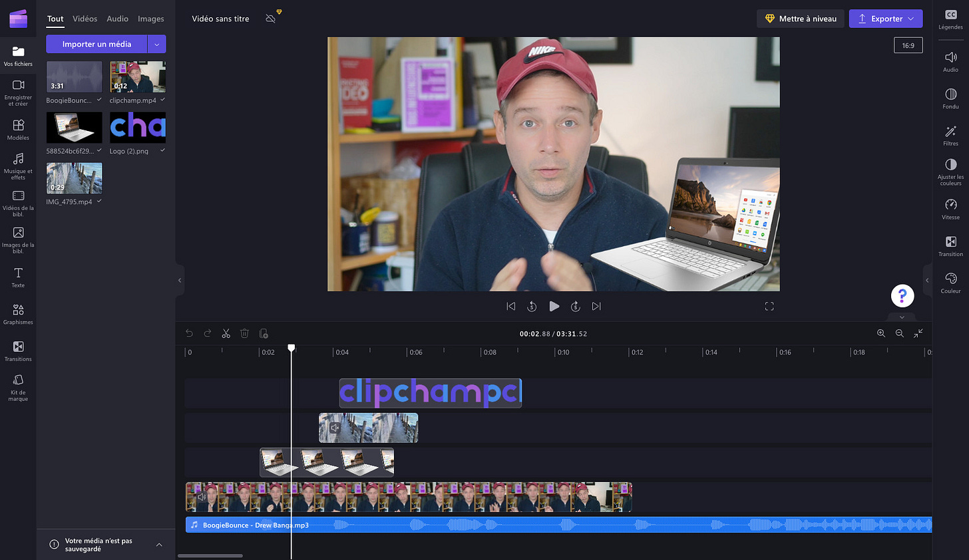969x560 pixels.
Task: Toggle mute on the IMG_4795 timeline clip
Action: 335,428
